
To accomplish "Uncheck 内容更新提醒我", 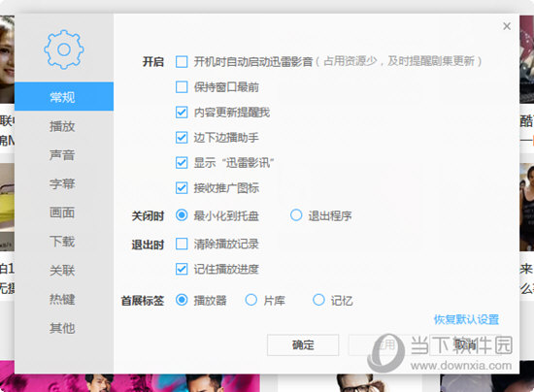I will [x=182, y=113].
